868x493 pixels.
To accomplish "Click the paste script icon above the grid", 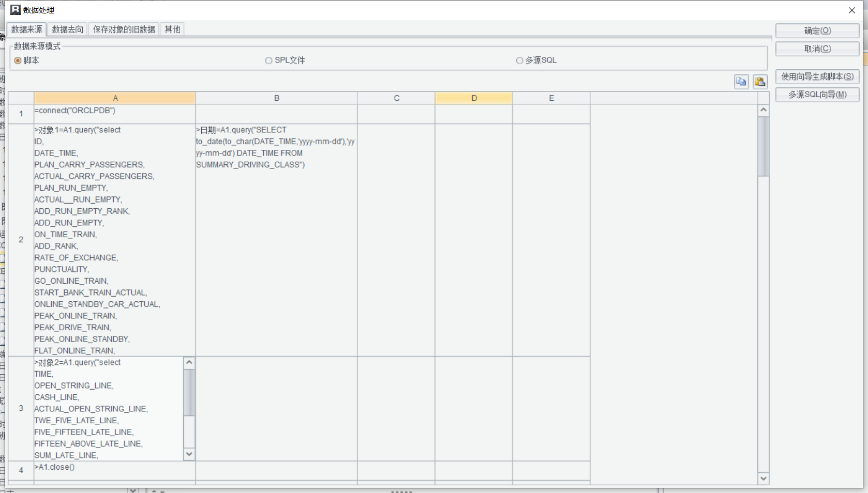I will tap(760, 82).
